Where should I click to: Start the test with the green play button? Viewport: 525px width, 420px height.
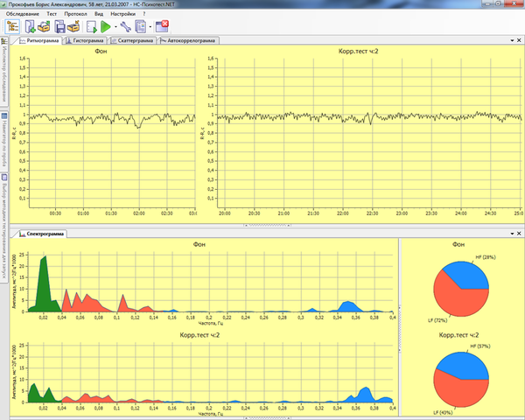106,26
